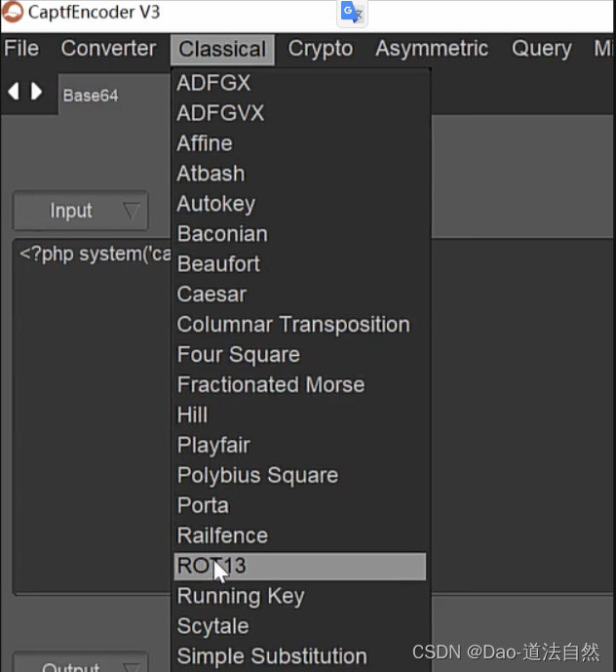
Task: Switch to the Base64 tab
Action: 91,96
